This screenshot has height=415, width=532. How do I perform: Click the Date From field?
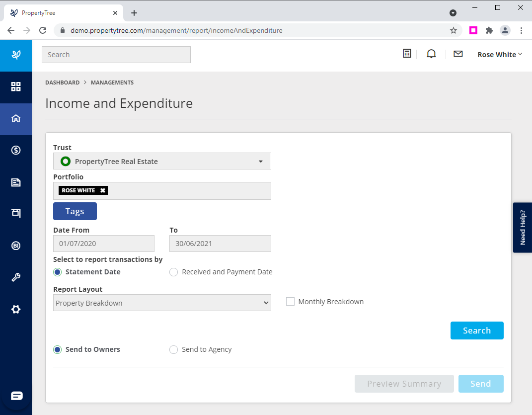[x=104, y=244]
